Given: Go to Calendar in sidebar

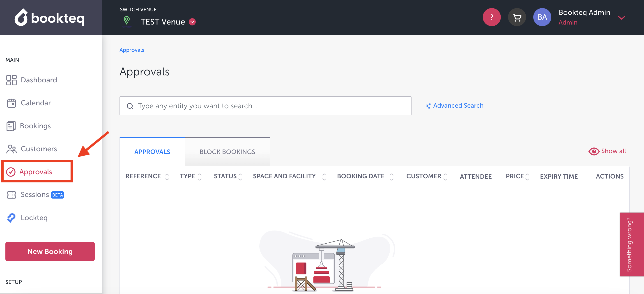Looking at the screenshot, I should pyautogui.click(x=35, y=103).
